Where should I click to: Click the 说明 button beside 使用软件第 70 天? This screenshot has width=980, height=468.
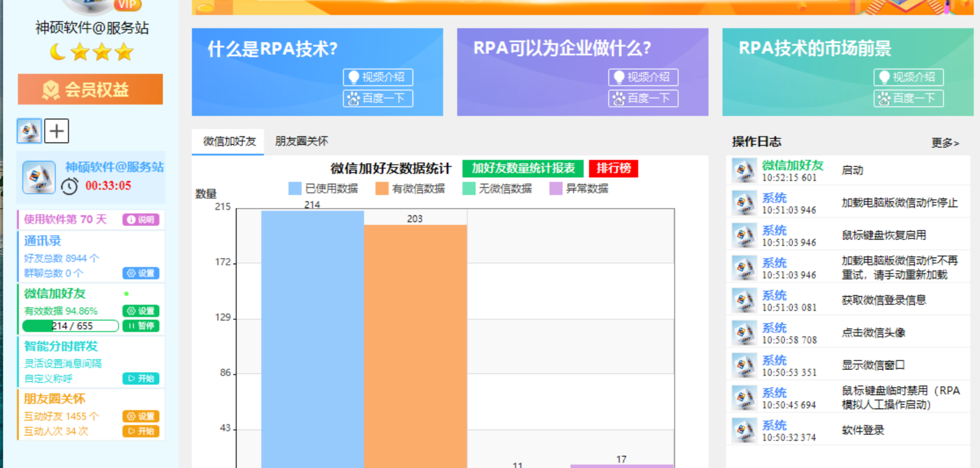141,220
